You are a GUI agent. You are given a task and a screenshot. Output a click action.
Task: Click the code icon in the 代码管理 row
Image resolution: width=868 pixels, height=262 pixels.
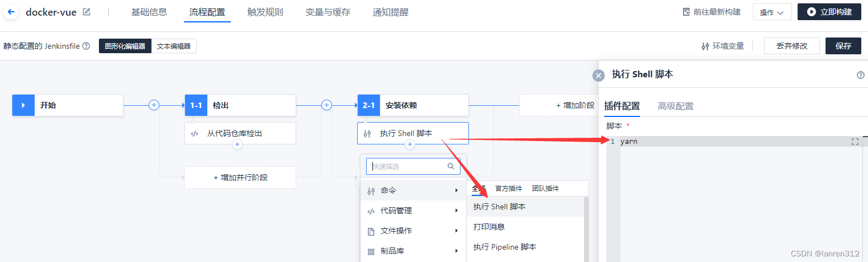[x=371, y=211]
